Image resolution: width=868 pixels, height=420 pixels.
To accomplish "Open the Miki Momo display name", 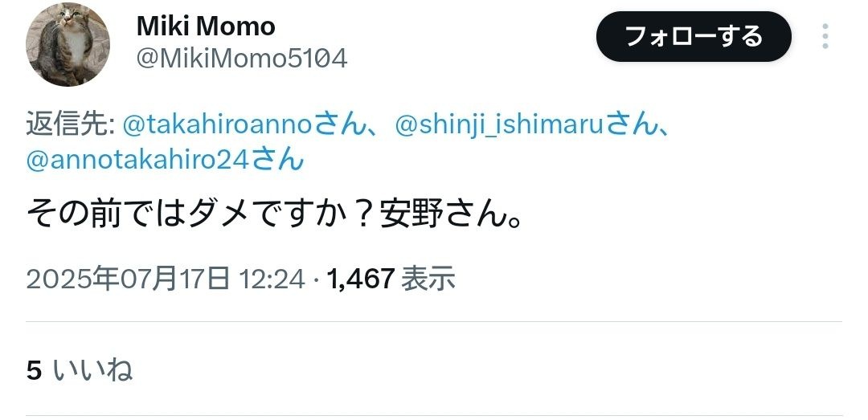I will [206, 26].
